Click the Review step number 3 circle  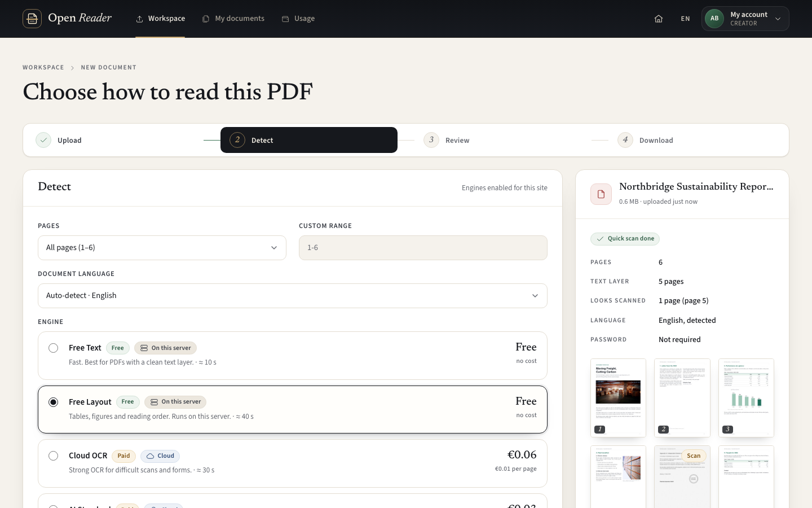(431, 140)
